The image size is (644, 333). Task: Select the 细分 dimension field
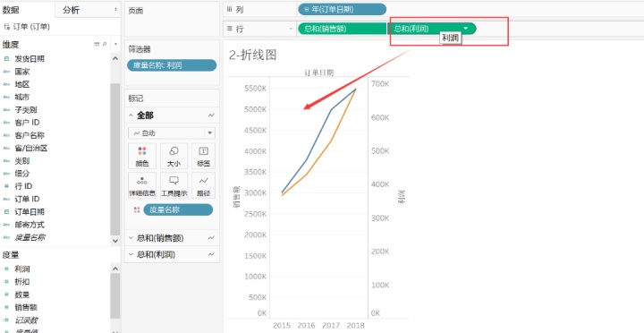tap(22, 174)
